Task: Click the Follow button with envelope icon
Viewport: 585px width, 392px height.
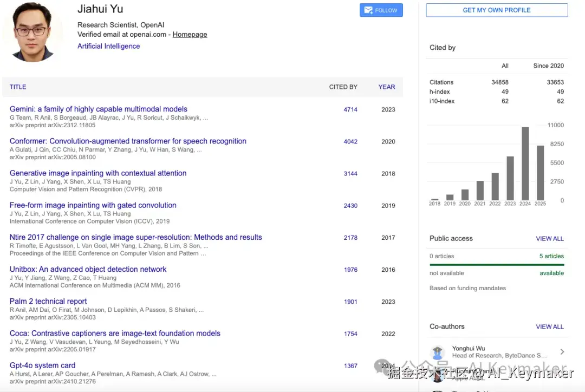Action: [x=381, y=10]
